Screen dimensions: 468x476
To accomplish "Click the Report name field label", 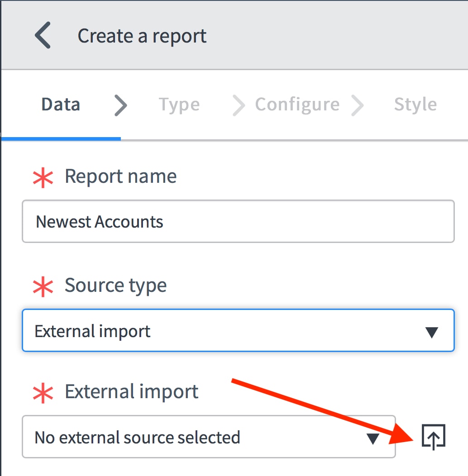I will pos(120,176).
